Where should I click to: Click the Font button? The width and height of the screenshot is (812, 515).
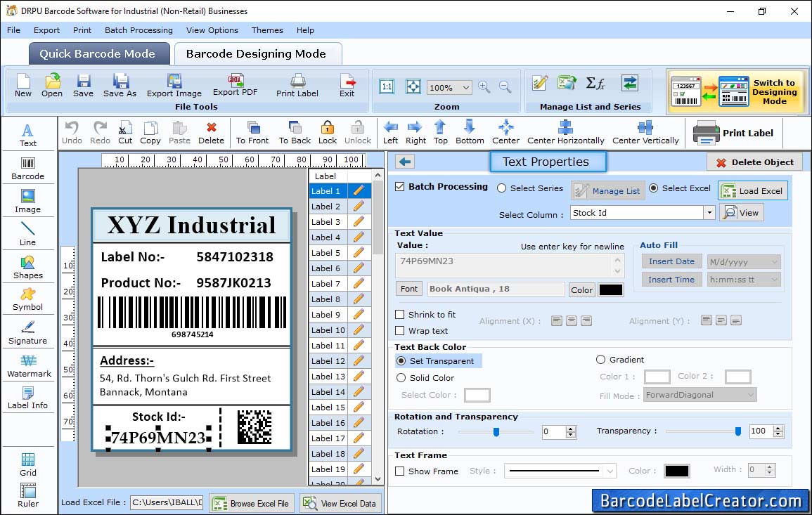tap(409, 289)
